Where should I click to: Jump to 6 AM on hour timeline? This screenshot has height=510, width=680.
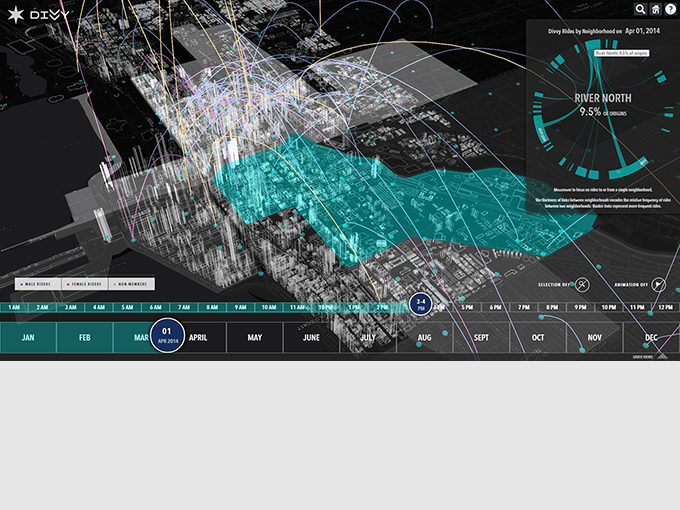156,307
